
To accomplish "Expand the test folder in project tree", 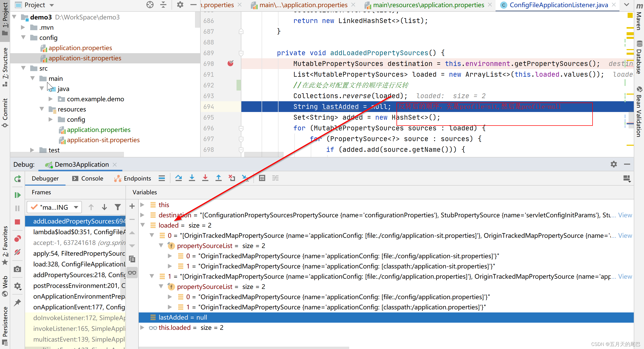I will coord(32,150).
